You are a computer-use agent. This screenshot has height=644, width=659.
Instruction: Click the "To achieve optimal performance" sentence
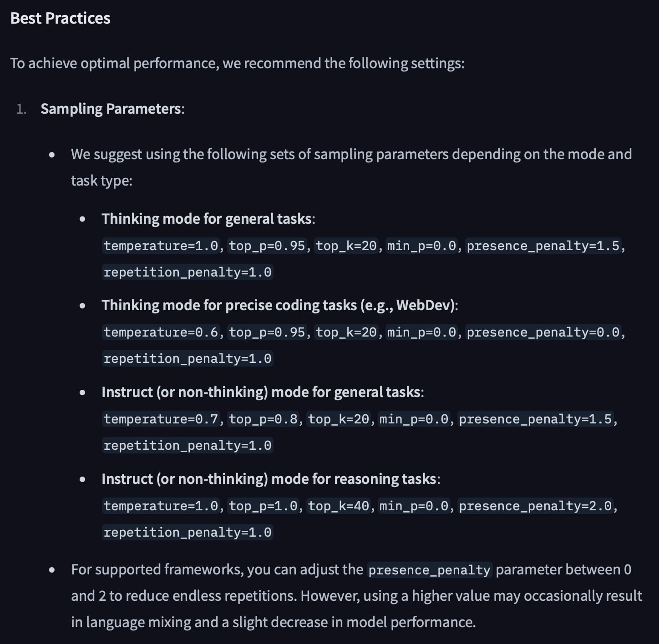click(237, 63)
